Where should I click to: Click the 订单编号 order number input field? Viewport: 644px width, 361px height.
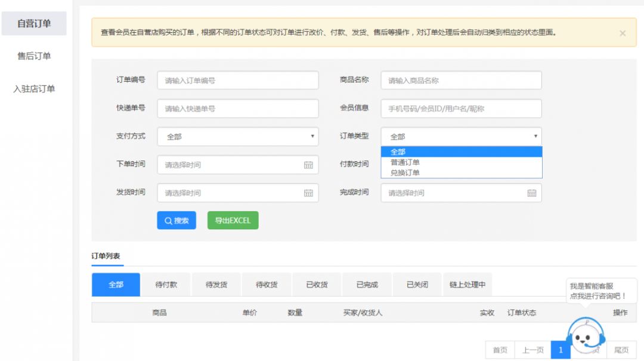tap(237, 80)
